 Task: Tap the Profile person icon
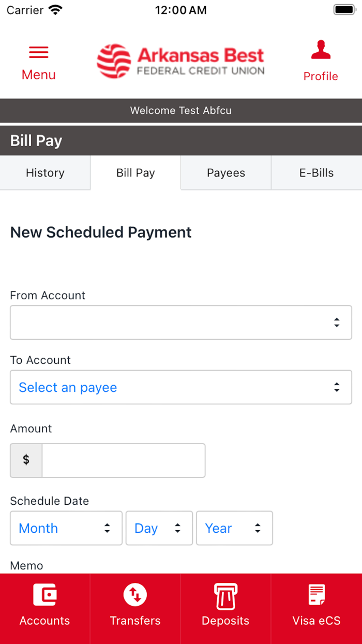click(x=321, y=49)
